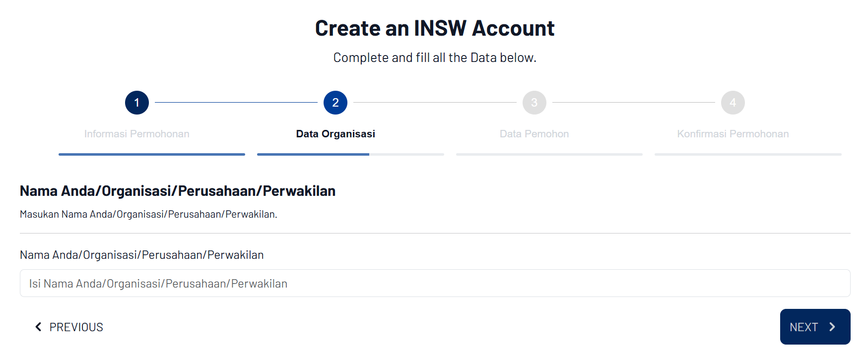
Task: Click the Create an INSW Account title
Action: click(435, 28)
